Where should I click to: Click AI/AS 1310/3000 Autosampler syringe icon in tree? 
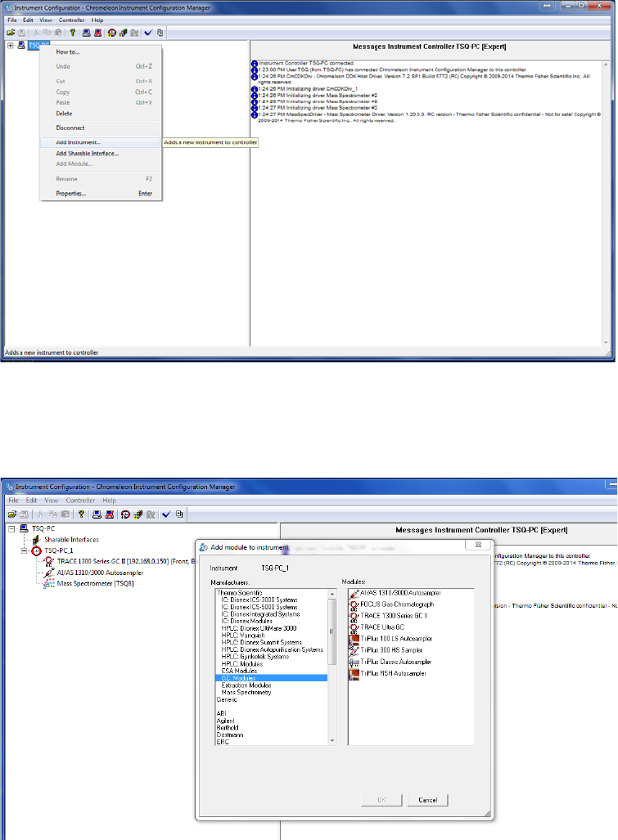point(49,573)
